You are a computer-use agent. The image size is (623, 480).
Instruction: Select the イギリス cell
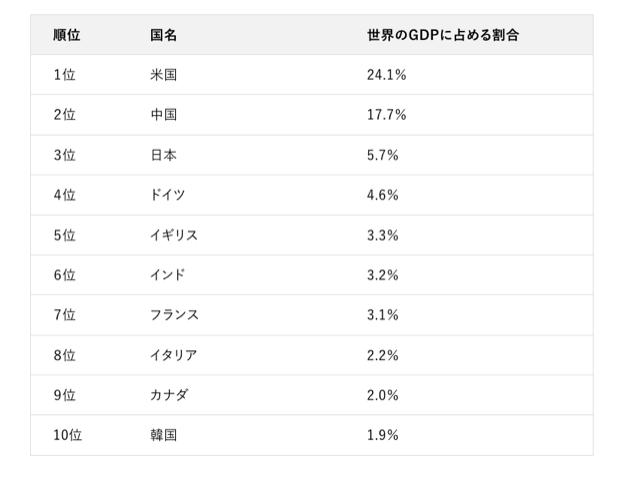pyautogui.click(x=173, y=235)
